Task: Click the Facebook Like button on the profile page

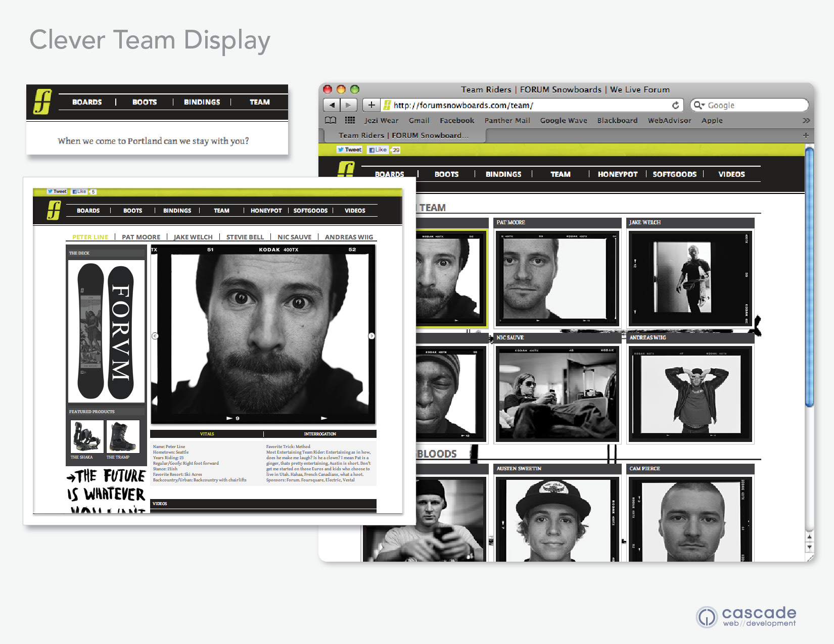Action: (79, 191)
